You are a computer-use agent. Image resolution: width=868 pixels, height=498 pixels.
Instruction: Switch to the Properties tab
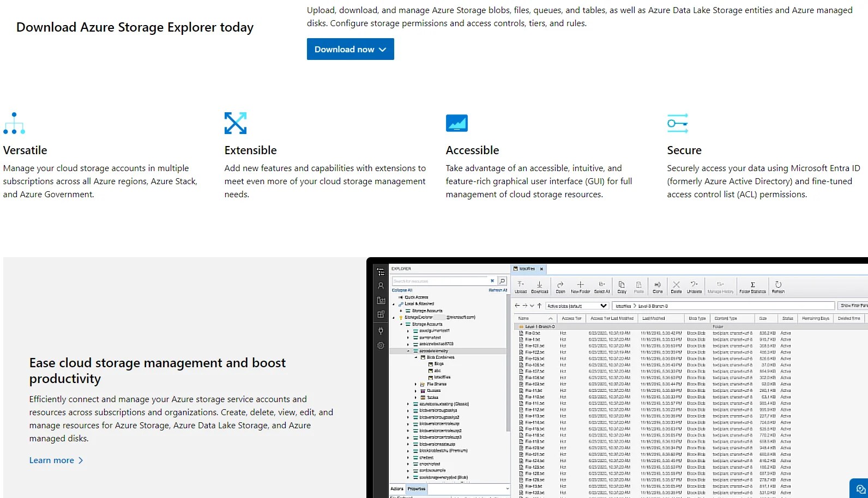click(x=417, y=489)
